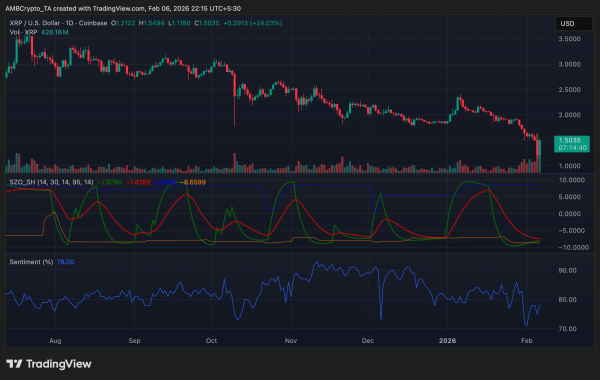600x380 pixels.
Task: Click the 70.00 sentiment axis label
Action: coord(567,329)
